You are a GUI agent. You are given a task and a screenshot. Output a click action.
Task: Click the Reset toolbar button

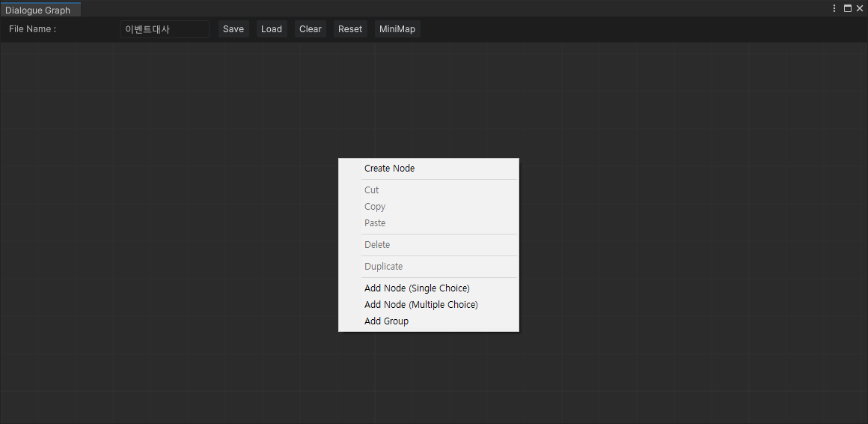tap(350, 29)
